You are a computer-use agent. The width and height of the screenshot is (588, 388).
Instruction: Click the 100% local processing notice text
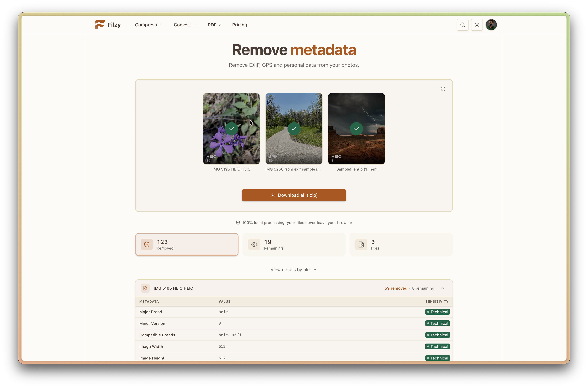297,223
